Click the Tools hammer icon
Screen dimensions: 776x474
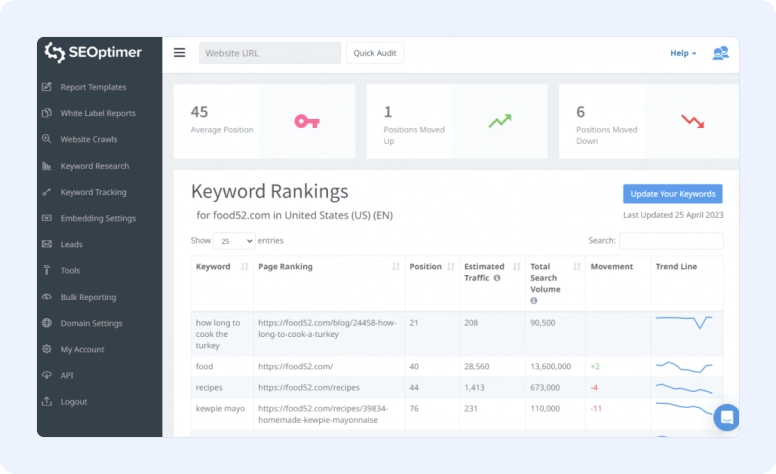coord(47,270)
